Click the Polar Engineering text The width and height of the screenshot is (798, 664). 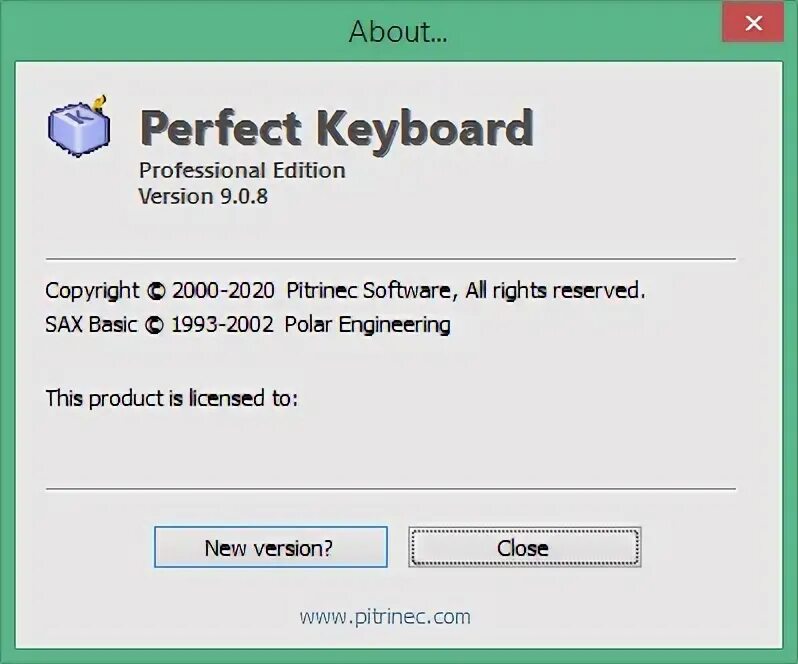[x=367, y=325]
